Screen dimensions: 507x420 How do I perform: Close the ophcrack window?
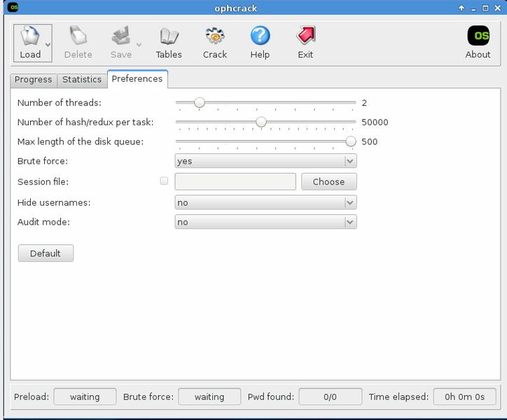point(498,8)
